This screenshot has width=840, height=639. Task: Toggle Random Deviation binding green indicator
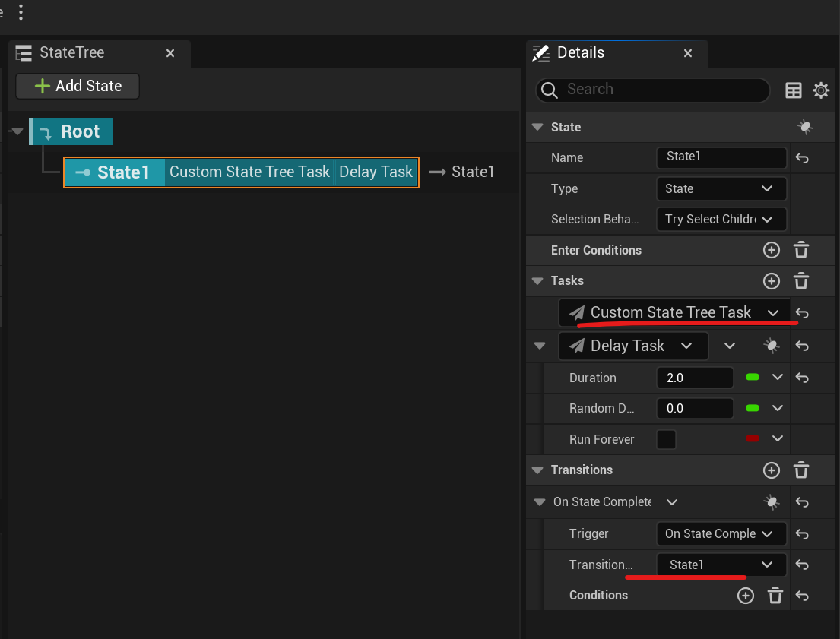tap(753, 408)
